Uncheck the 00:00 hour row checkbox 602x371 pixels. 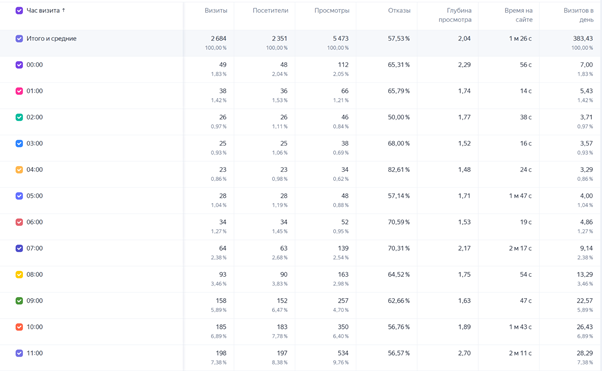pos(19,65)
